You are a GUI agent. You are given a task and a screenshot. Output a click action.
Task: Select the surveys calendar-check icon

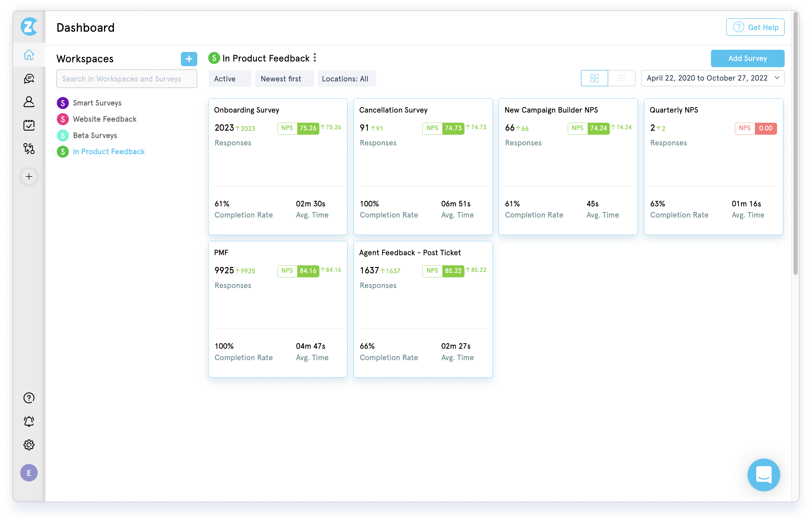[x=29, y=125]
